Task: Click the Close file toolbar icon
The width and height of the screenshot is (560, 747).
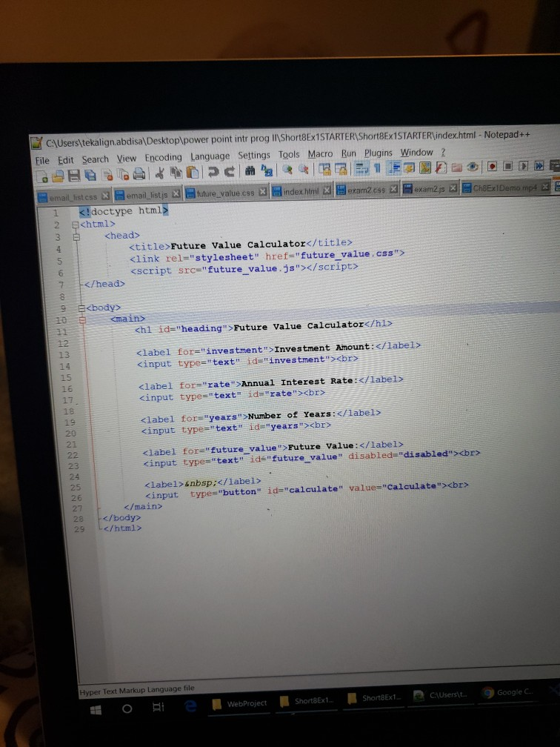Action: [x=107, y=175]
